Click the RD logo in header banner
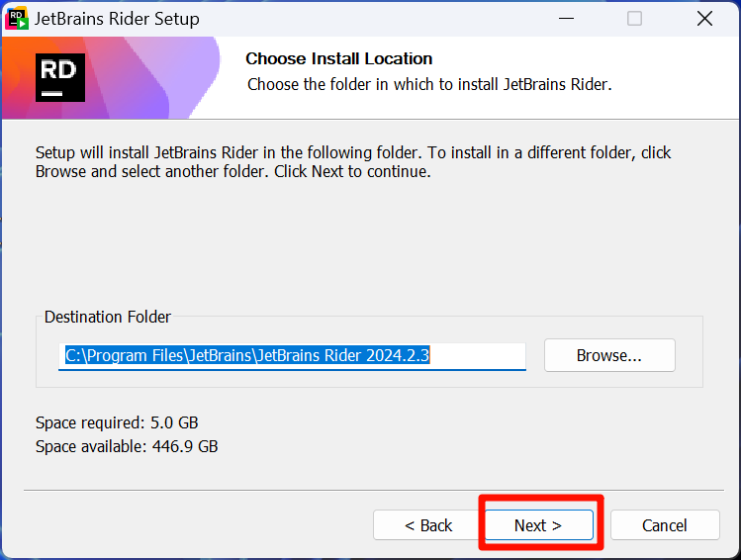Screen dimensions: 741x560 click(x=60, y=77)
